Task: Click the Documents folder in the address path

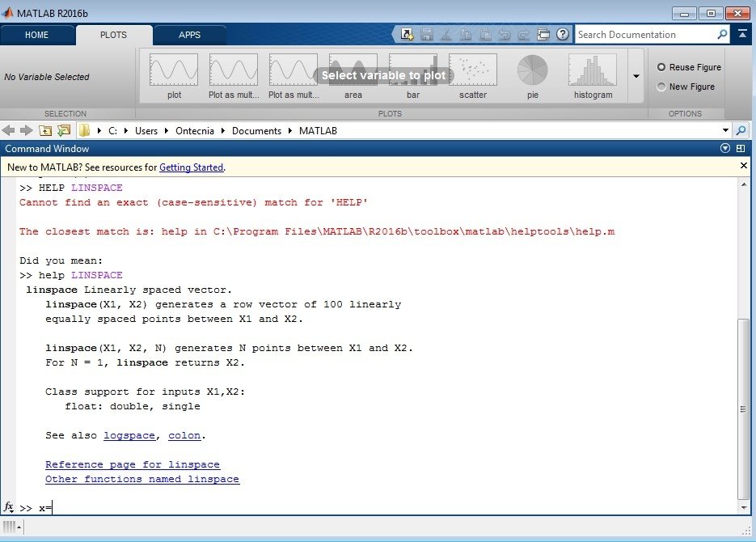Action: pyautogui.click(x=256, y=131)
